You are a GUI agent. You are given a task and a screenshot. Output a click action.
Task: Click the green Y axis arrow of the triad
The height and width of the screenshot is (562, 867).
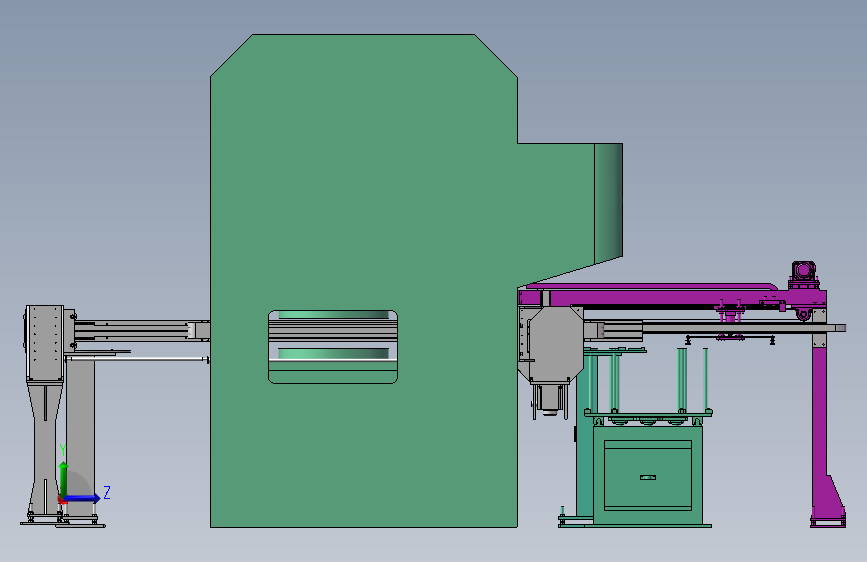64,479
